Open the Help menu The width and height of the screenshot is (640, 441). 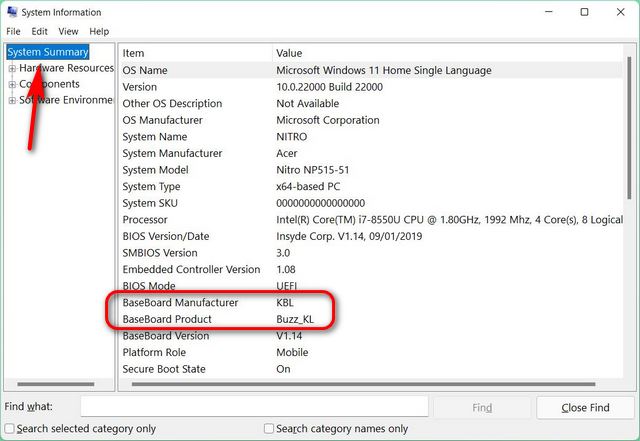[99, 31]
